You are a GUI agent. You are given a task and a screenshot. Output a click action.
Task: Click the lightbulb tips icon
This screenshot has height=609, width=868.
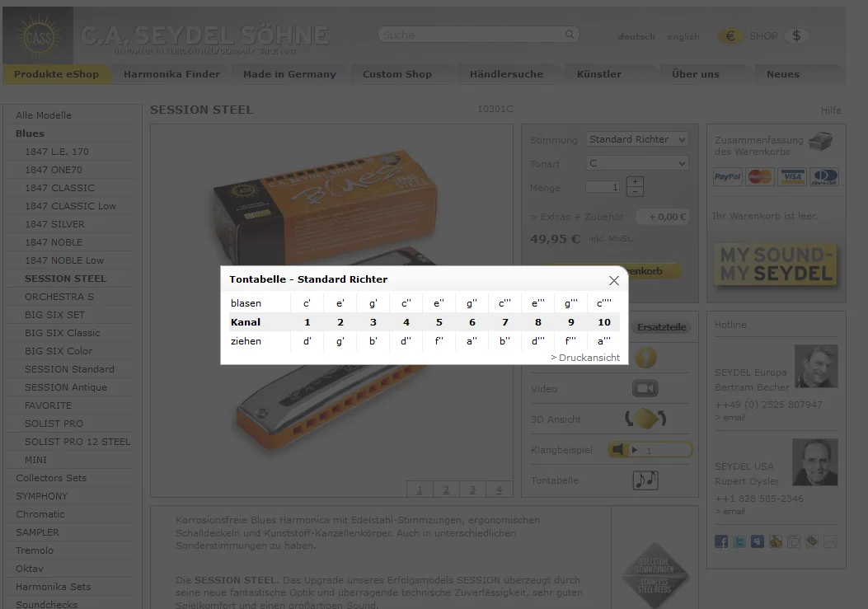click(x=645, y=358)
